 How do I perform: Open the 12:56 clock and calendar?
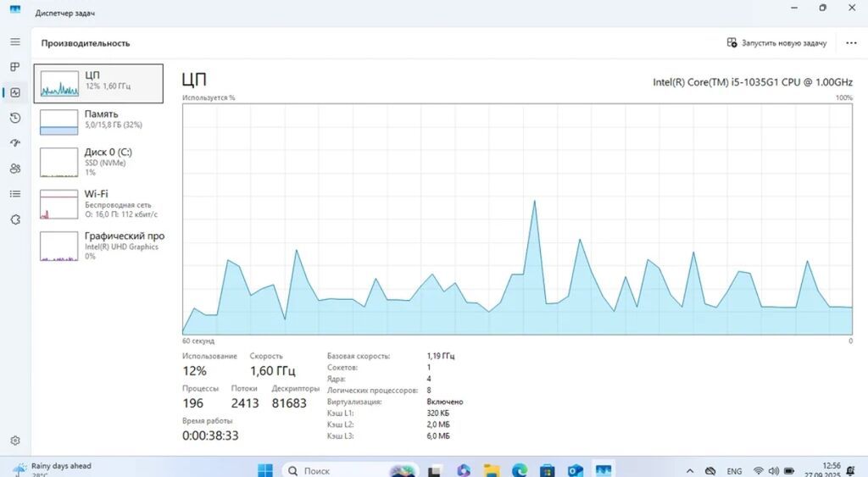(x=822, y=470)
